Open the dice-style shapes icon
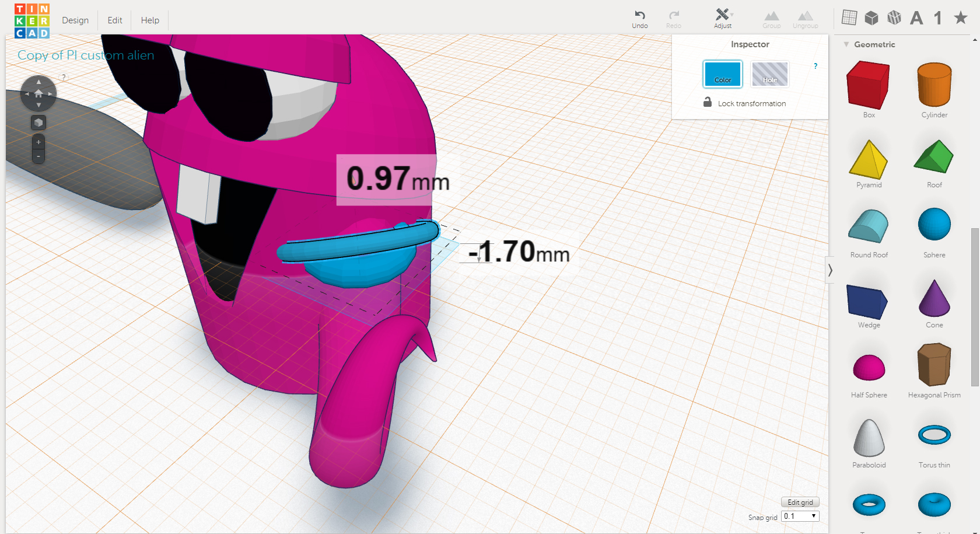 tap(894, 18)
